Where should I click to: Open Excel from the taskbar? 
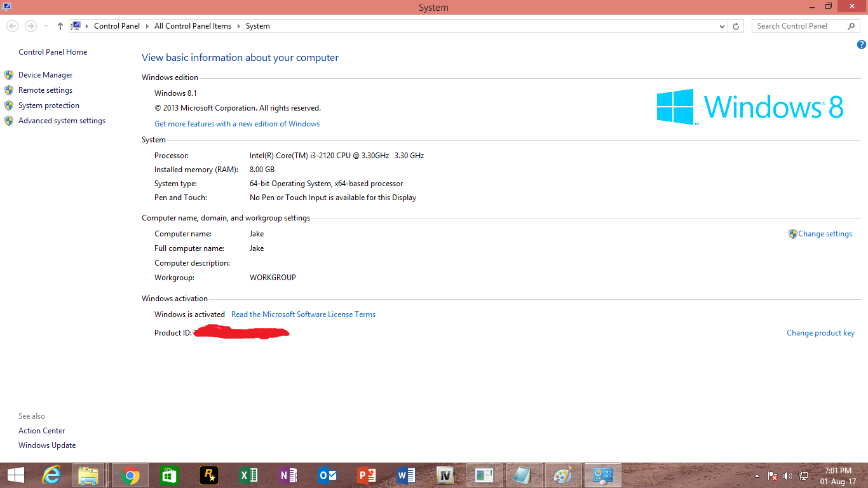coord(248,475)
